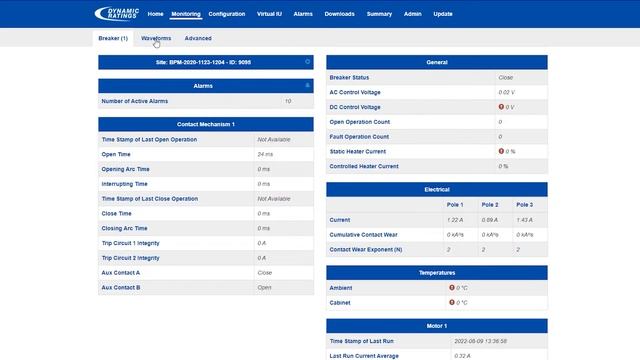Click the Close Time row label

tap(116, 213)
